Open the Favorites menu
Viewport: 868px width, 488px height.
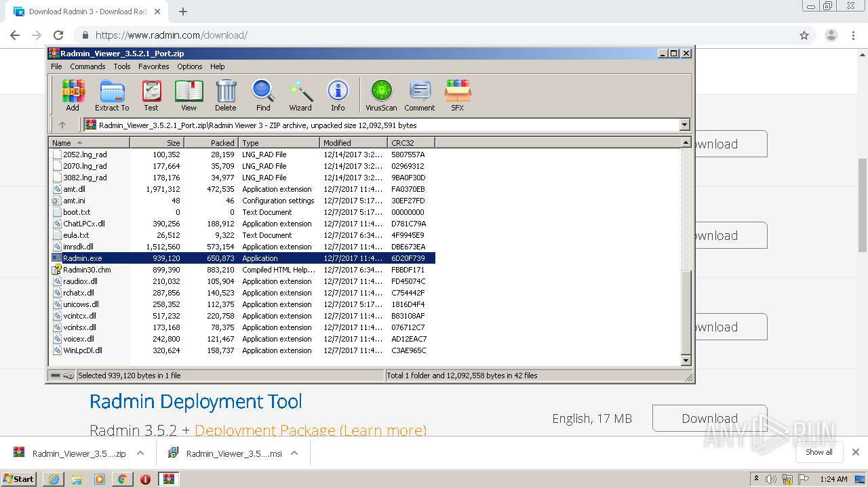pos(154,66)
